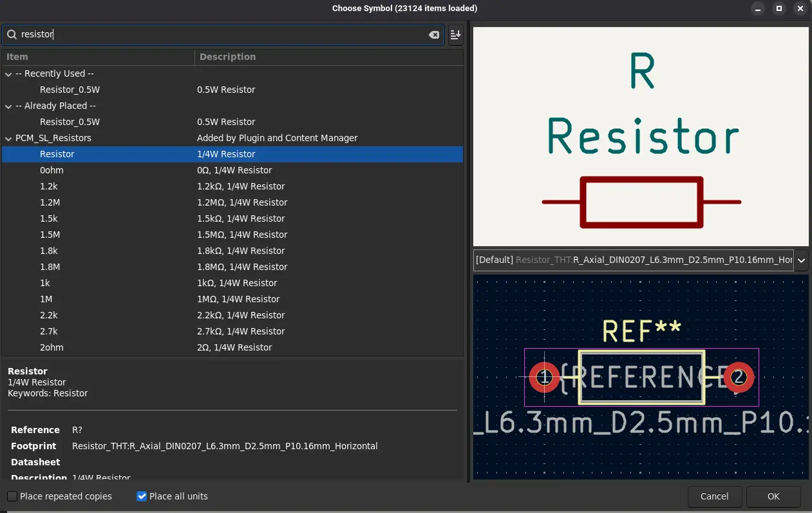Click pad 2 in the footprint preview

[739, 378]
